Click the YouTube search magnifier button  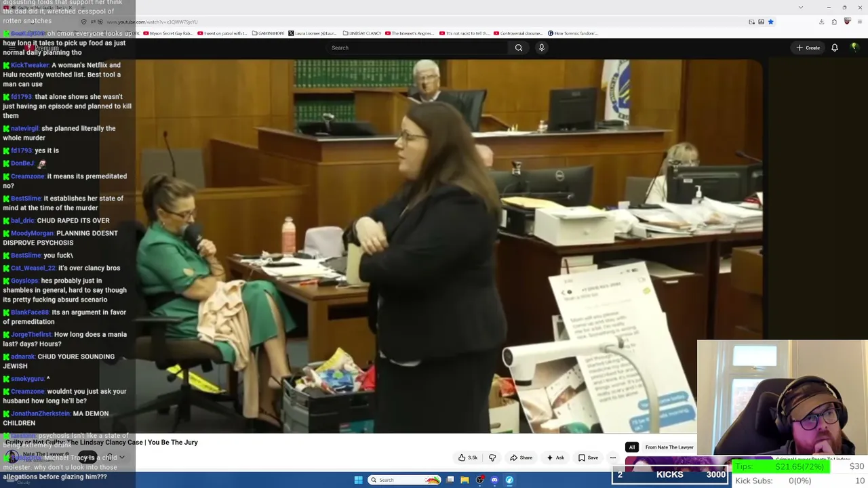[x=519, y=47]
